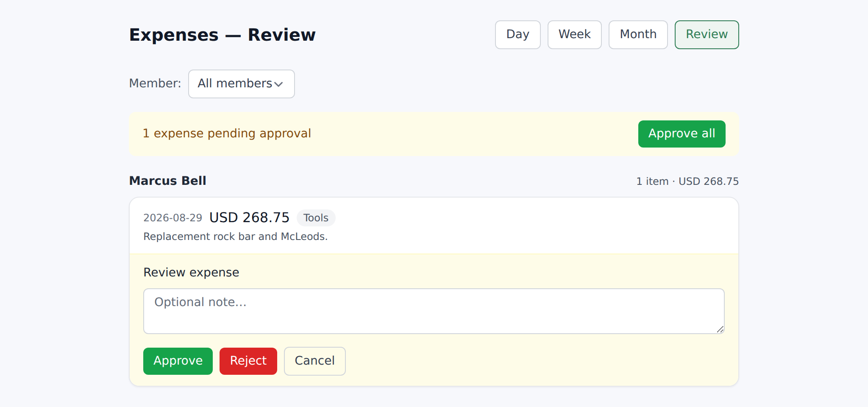Click the Marcus Bell heading
This screenshot has height=407, width=868.
[167, 181]
